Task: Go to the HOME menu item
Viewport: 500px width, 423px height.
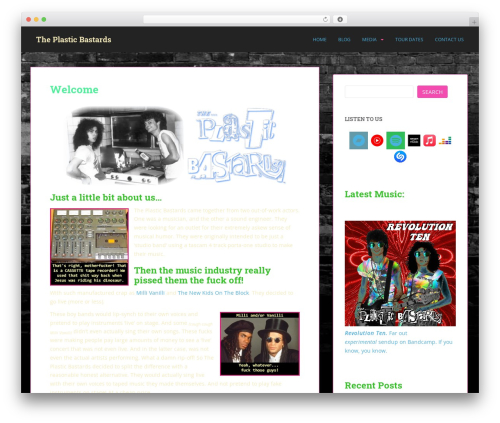Action: (319, 40)
